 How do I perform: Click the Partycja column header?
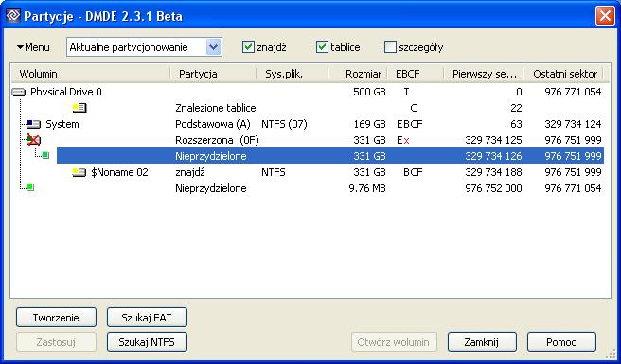(213, 74)
